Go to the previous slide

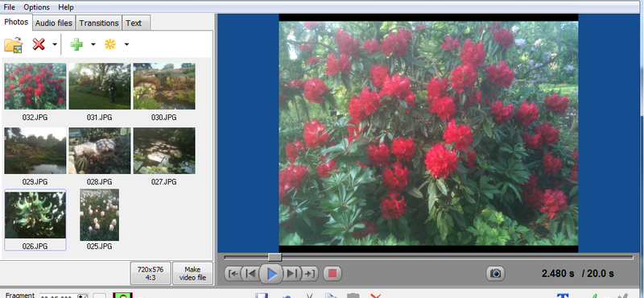250,274
